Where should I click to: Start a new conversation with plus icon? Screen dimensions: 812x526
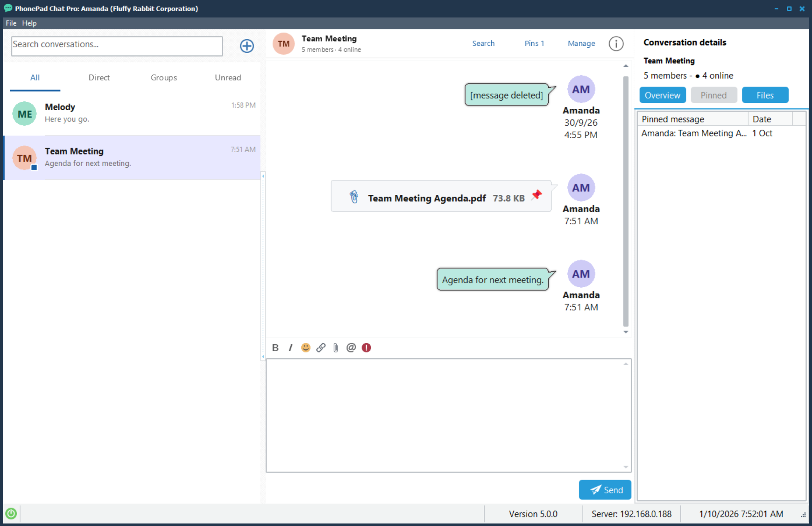247,46
